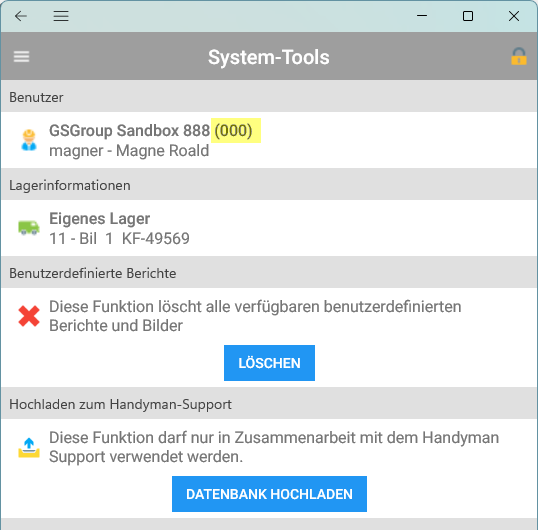Click the red X delete reports icon
538x530 pixels.
pyautogui.click(x=29, y=316)
